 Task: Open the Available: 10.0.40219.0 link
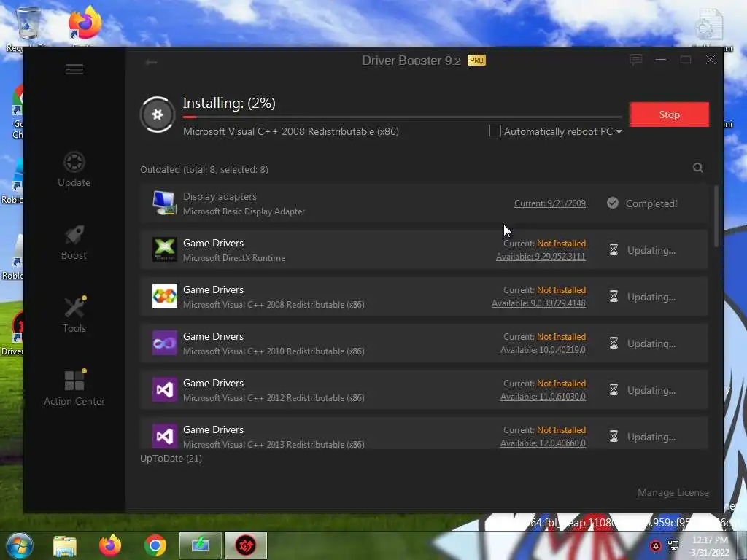543,350
